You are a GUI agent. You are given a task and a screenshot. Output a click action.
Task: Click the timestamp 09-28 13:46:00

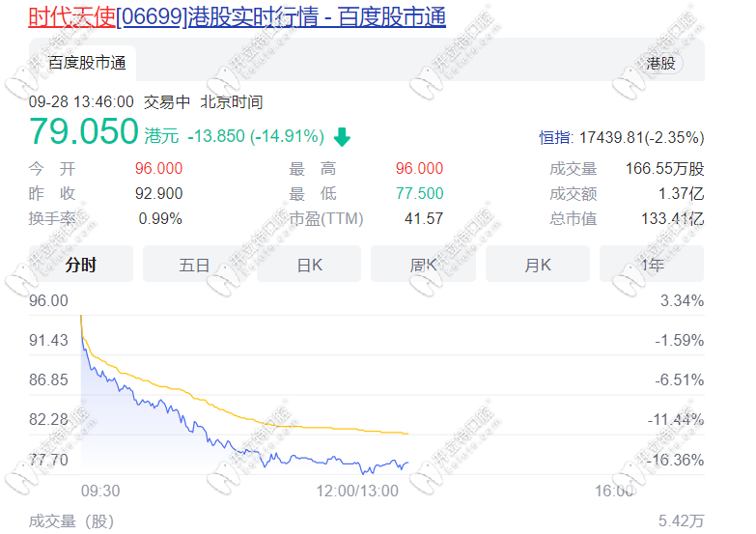[x=81, y=101]
